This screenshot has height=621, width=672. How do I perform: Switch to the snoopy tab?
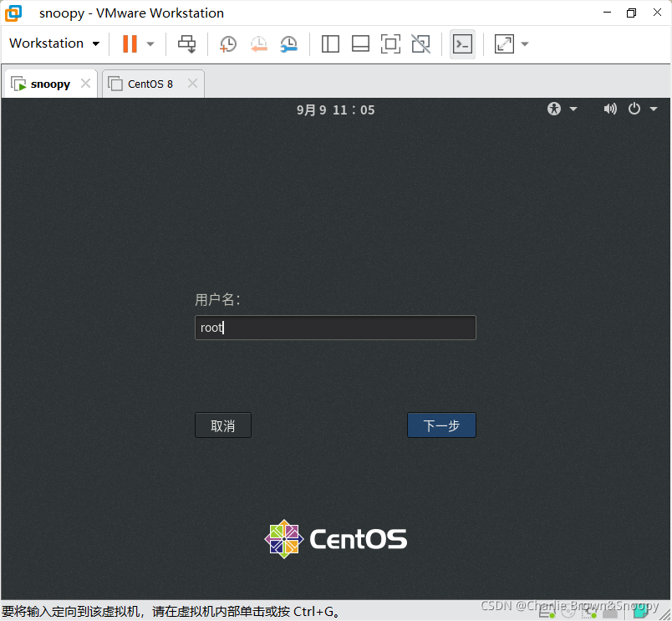point(50,84)
